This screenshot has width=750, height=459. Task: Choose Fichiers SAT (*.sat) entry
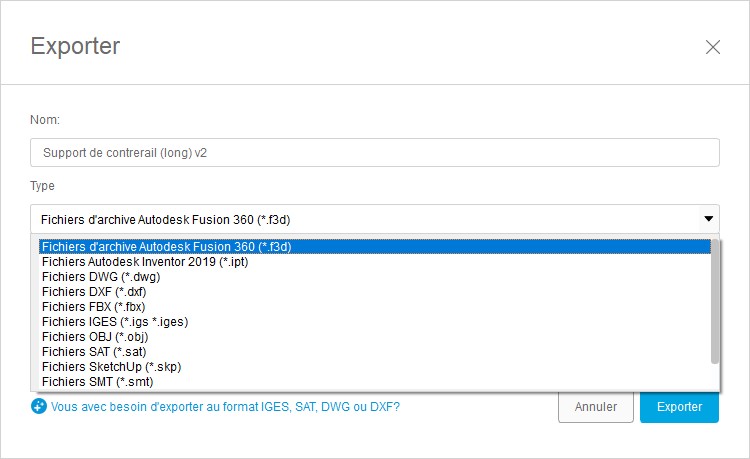(375, 352)
